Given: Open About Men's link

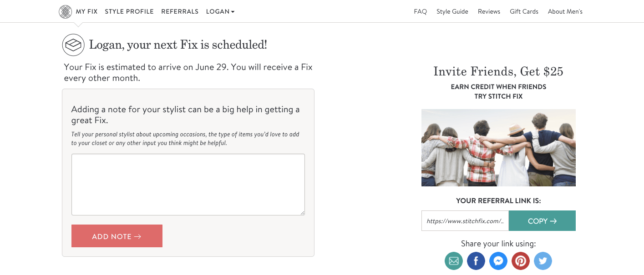Looking at the screenshot, I should [x=565, y=11].
